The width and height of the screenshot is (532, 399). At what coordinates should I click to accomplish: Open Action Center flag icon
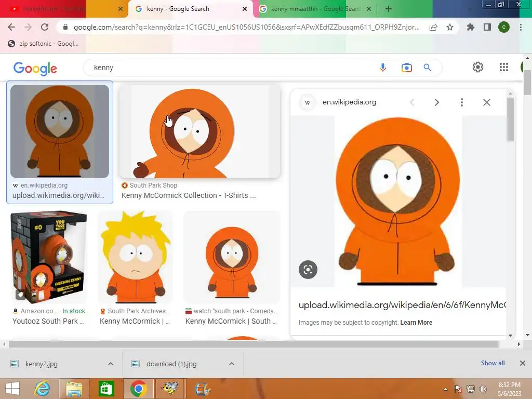pyautogui.click(x=458, y=389)
